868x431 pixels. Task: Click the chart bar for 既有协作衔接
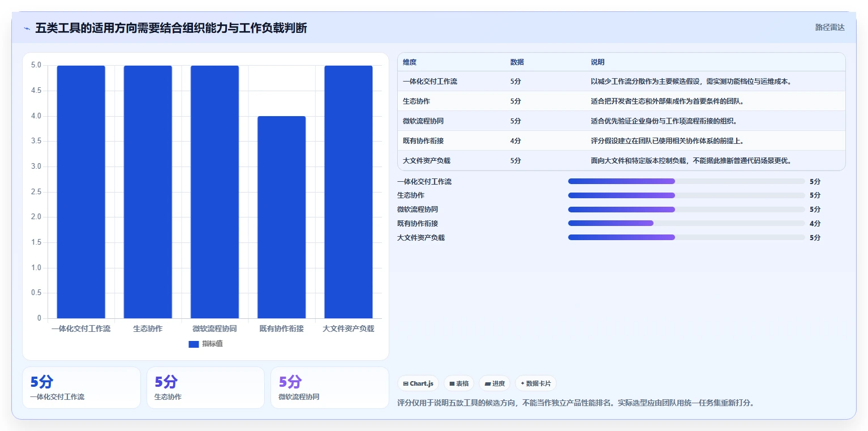281,217
